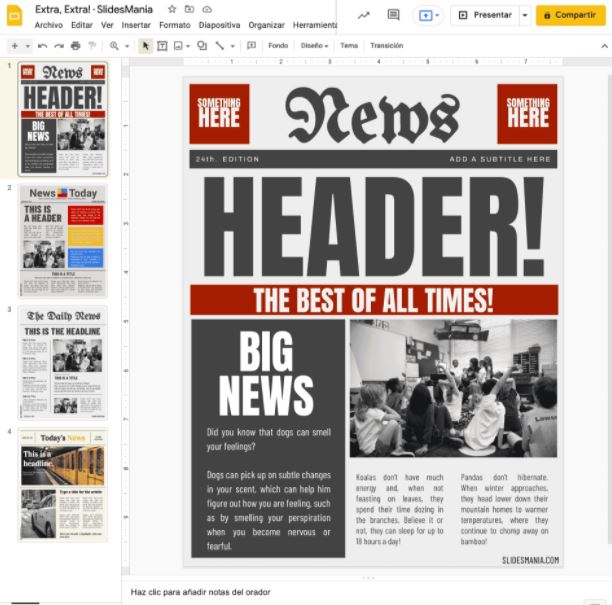Image resolution: width=612 pixels, height=605 pixels.
Task: Open the activity dashboard trend icon
Action: coord(364,15)
